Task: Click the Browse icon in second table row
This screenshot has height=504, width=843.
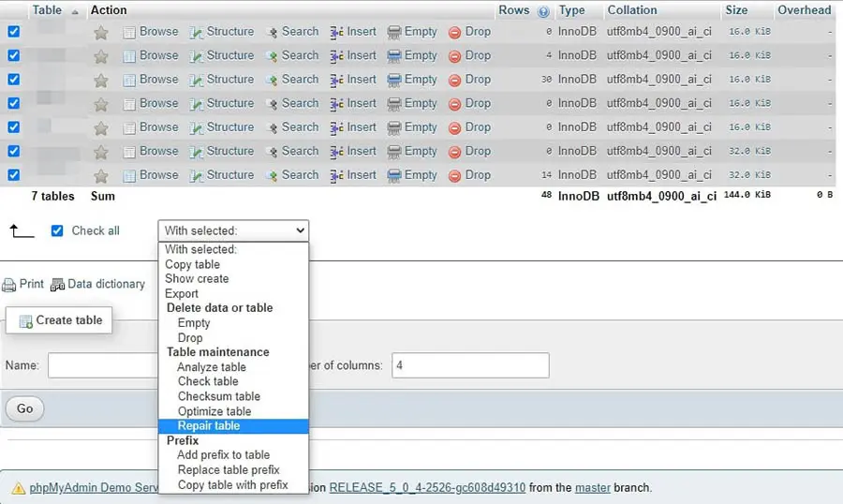Action: point(129,56)
